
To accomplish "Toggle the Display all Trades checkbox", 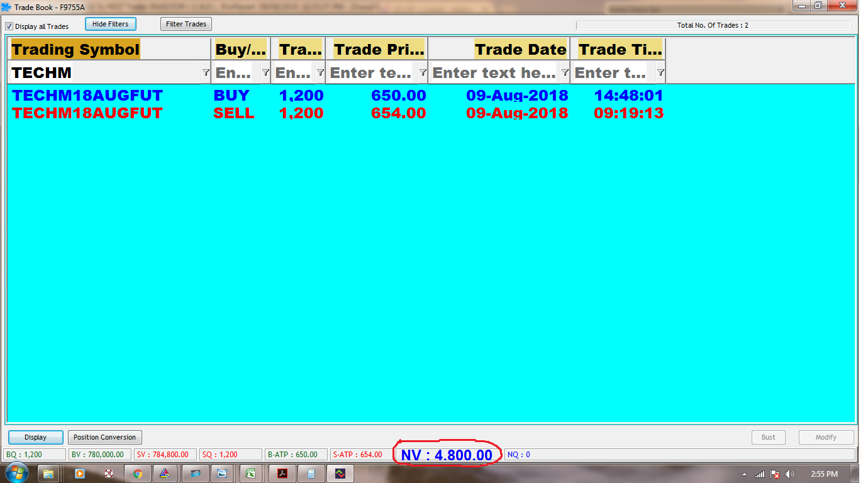I will point(9,26).
